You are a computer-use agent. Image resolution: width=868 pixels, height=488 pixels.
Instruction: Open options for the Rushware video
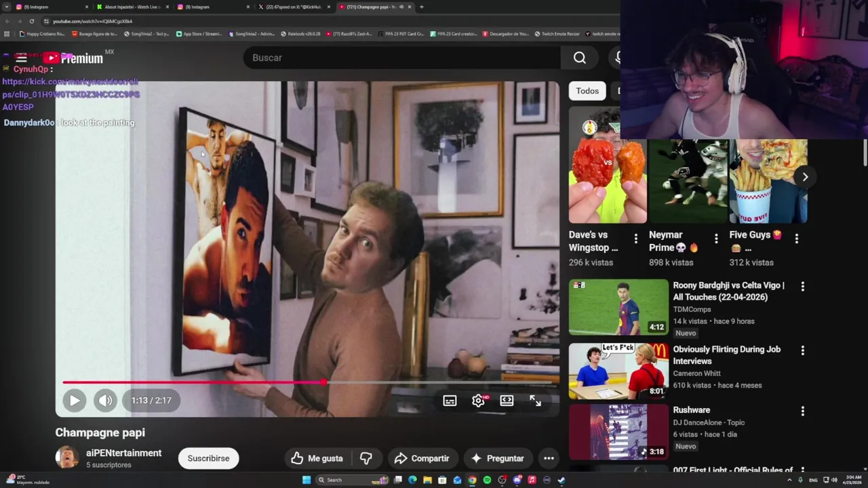click(x=802, y=411)
